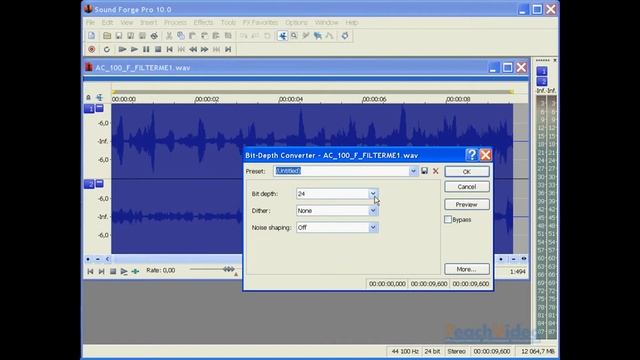Open the Edit menu
640x360 pixels.
tap(107, 22)
